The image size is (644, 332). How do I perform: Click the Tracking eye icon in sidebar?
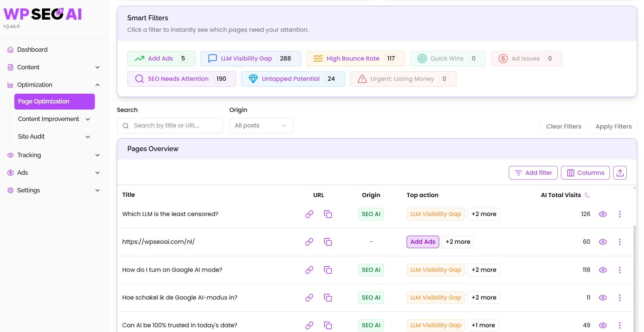pos(10,155)
